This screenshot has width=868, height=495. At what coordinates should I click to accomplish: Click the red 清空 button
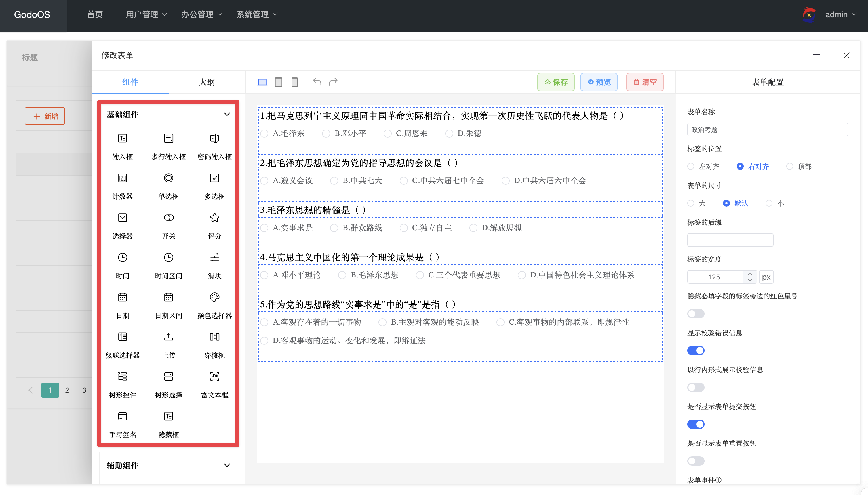coord(645,82)
